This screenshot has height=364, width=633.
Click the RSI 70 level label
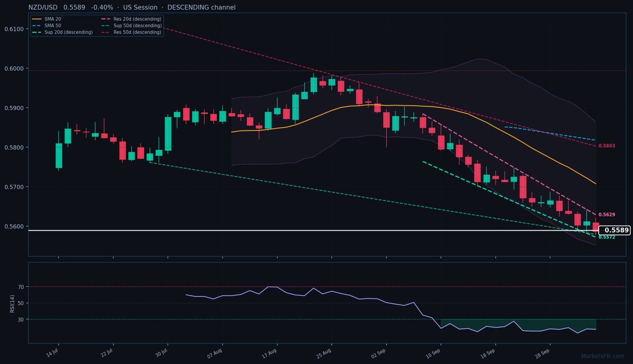(21, 287)
